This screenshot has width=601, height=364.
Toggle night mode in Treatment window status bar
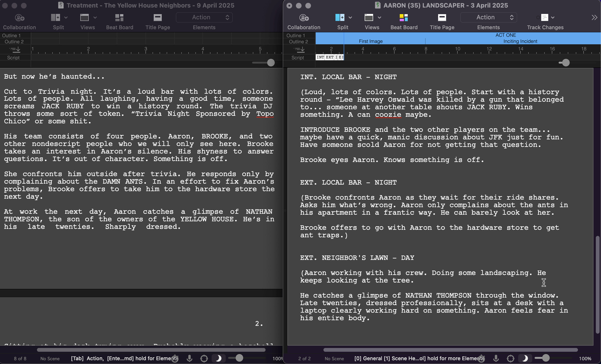219,358
